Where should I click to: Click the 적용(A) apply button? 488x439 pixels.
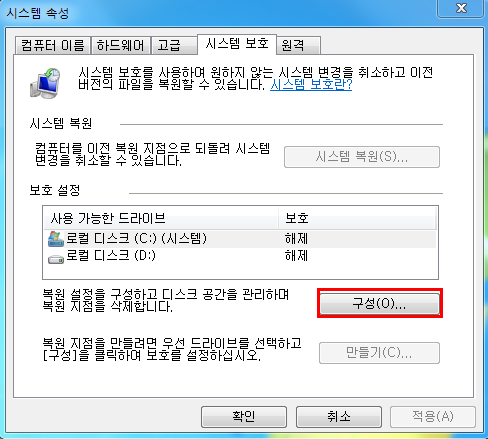point(433,417)
